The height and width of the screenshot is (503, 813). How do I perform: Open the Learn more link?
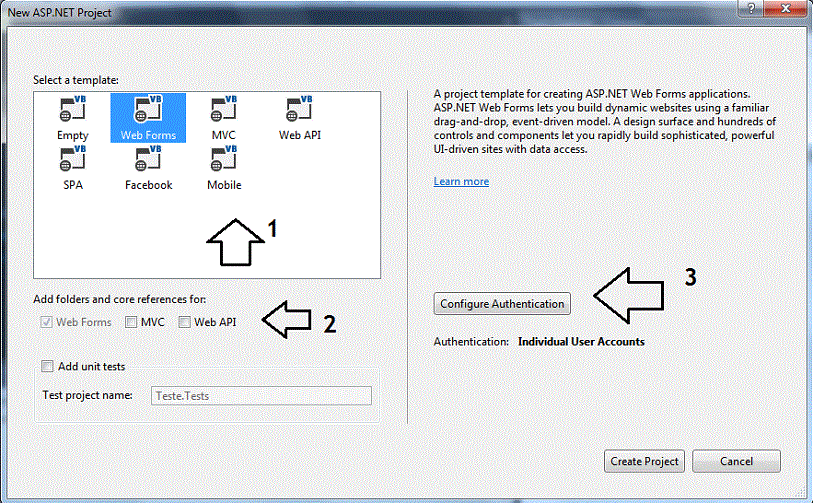(461, 181)
